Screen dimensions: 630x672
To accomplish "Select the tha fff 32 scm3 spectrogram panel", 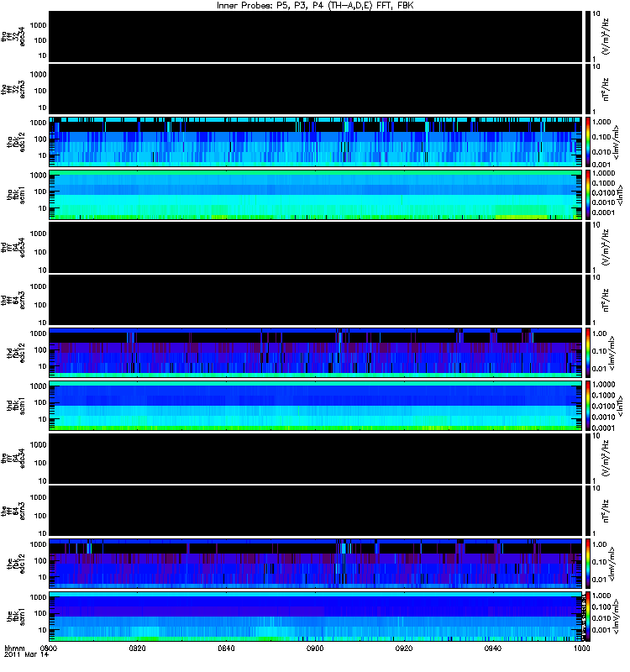I will (315, 89).
